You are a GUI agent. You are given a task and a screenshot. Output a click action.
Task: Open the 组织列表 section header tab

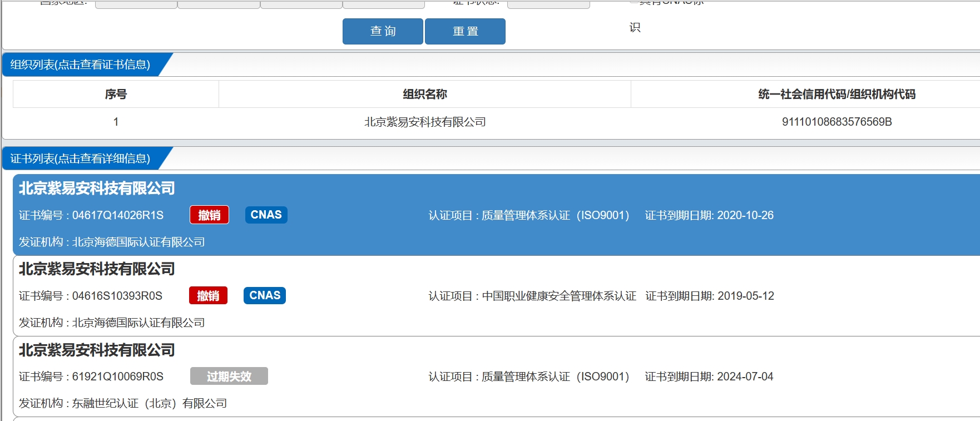tap(81, 65)
